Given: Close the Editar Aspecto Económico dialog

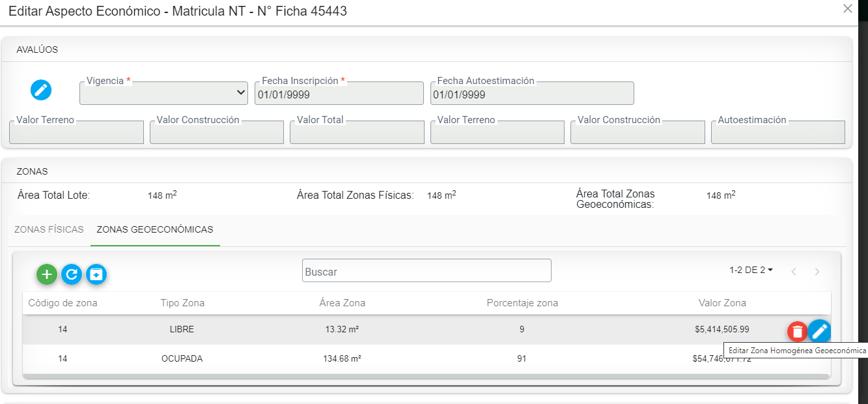Looking at the screenshot, I should (x=847, y=9).
